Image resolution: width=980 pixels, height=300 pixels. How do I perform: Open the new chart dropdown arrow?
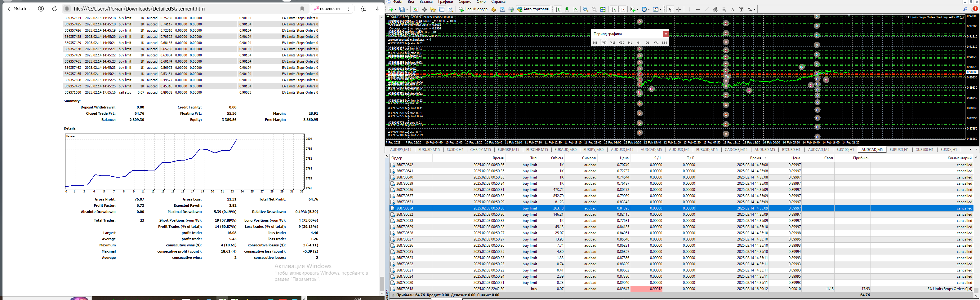[x=395, y=10]
